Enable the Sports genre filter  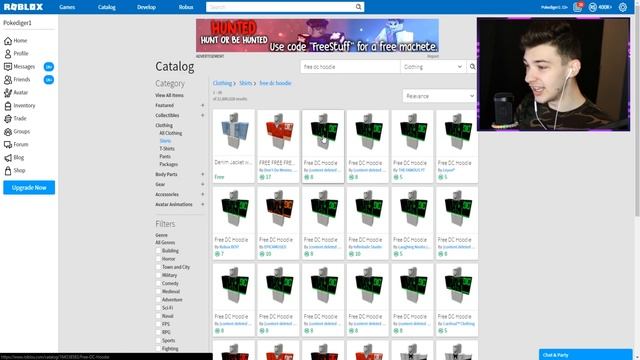[x=158, y=340]
